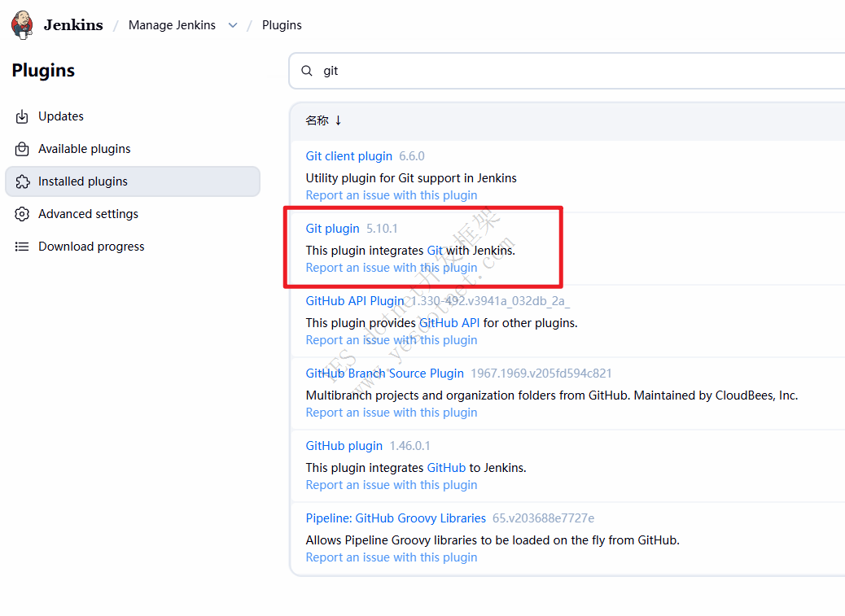Select Installed plugins in sidebar
Viewport: 845px width, 616px height.
pyautogui.click(x=133, y=181)
